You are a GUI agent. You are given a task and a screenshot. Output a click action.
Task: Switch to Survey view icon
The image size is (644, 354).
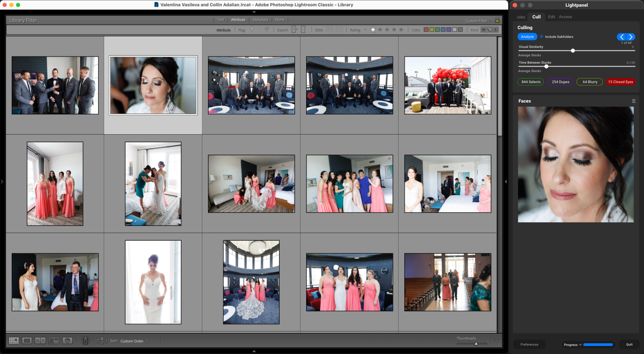pyautogui.click(x=54, y=341)
